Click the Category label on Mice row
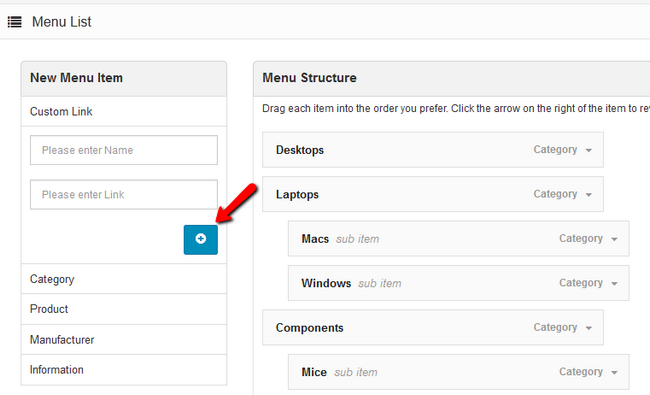The image size is (650, 395). 581,372
